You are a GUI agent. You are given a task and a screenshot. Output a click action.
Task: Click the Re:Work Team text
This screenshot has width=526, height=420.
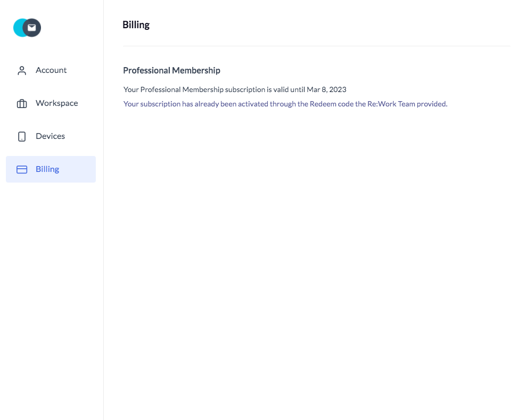tap(391, 104)
